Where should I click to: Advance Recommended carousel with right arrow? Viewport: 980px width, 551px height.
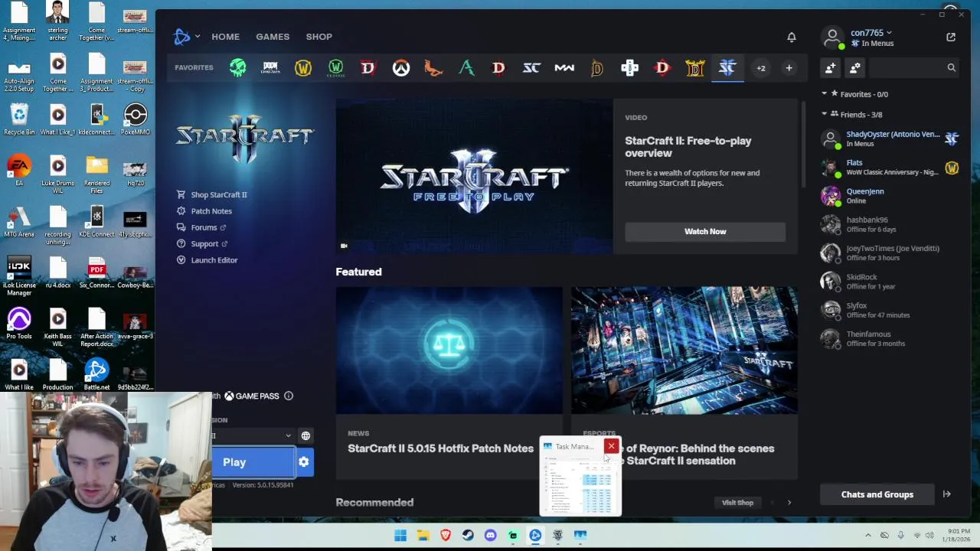(789, 503)
